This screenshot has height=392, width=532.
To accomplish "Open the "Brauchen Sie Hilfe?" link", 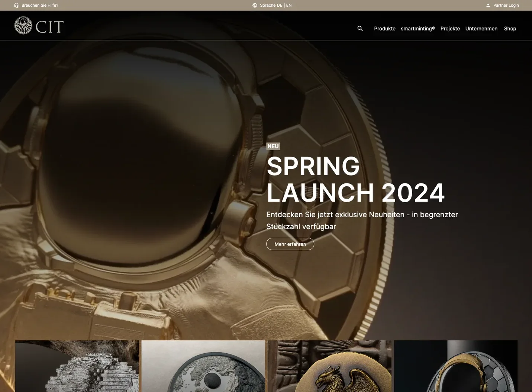I will (40, 5).
